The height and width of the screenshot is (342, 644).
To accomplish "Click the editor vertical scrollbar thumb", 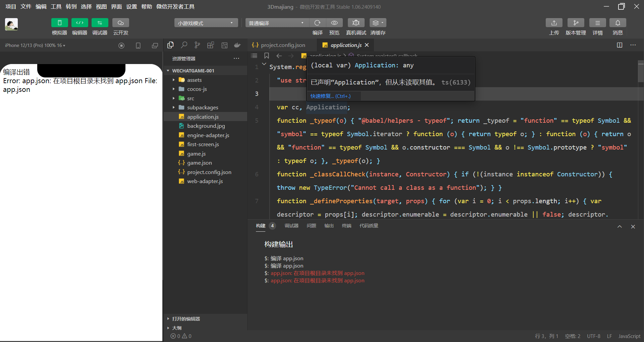I will (641, 71).
